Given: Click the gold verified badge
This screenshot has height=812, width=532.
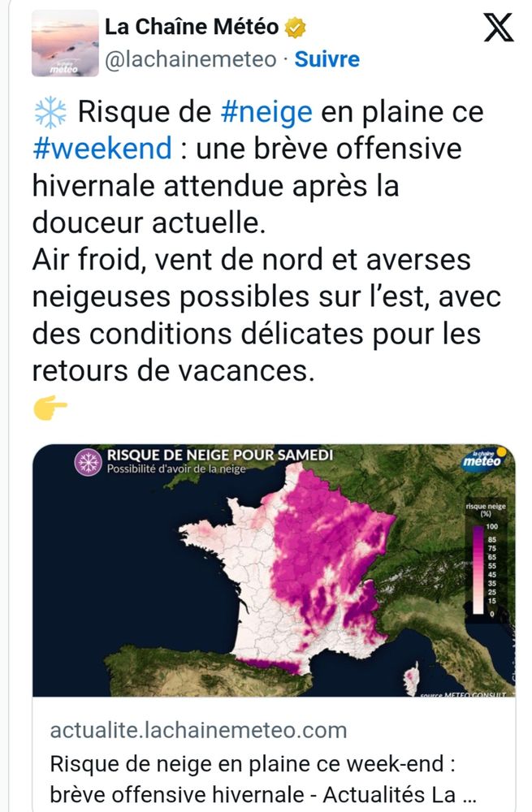Looking at the screenshot, I should click(294, 27).
